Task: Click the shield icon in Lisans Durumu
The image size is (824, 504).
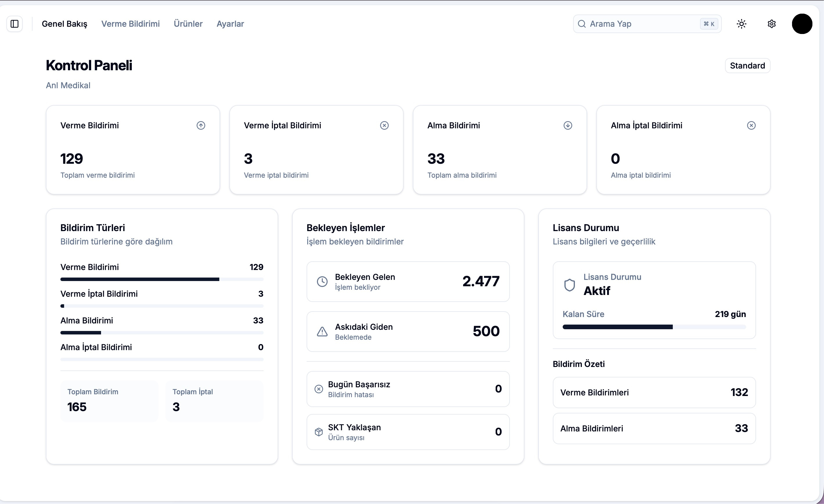Action: [569, 285]
